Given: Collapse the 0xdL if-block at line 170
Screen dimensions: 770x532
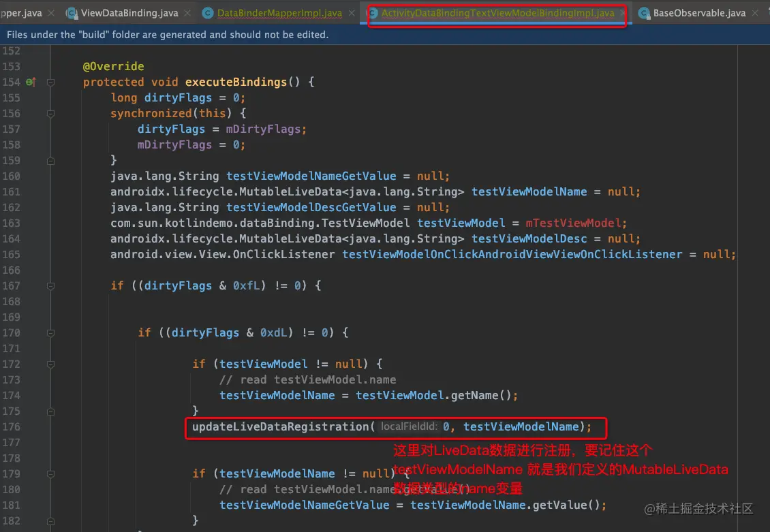Looking at the screenshot, I should coord(50,332).
